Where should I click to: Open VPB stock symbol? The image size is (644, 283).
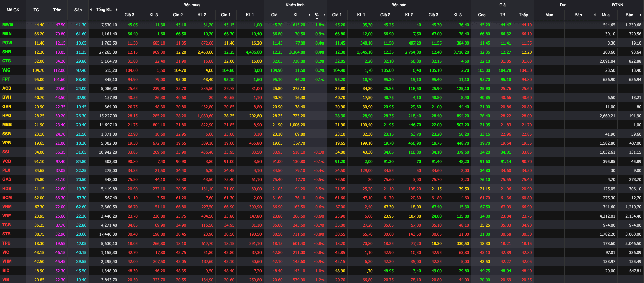coord(6,143)
